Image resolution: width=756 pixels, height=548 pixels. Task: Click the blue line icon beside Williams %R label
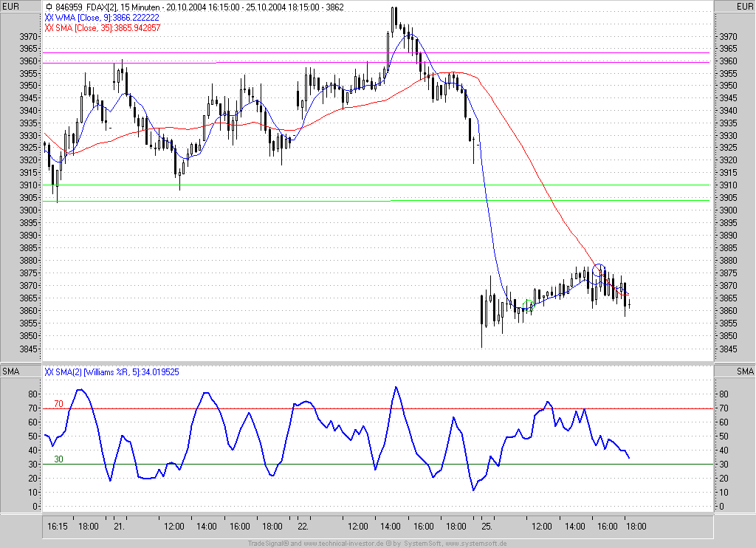49,371
